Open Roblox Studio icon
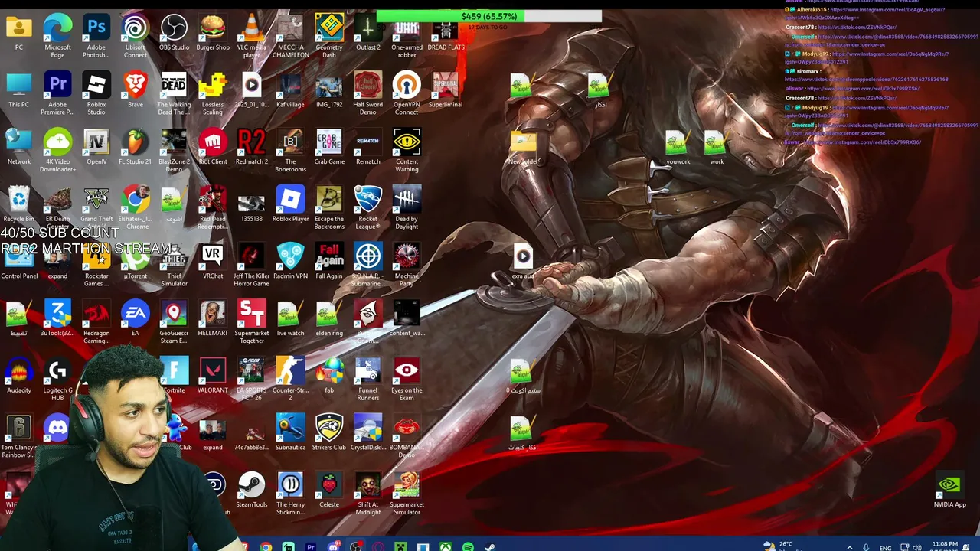The image size is (980, 551). (x=96, y=93)
